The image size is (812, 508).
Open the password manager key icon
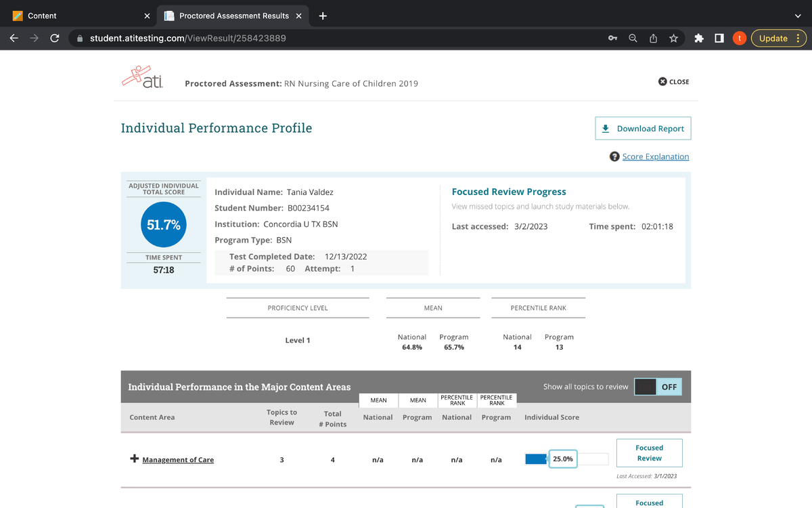612,38
